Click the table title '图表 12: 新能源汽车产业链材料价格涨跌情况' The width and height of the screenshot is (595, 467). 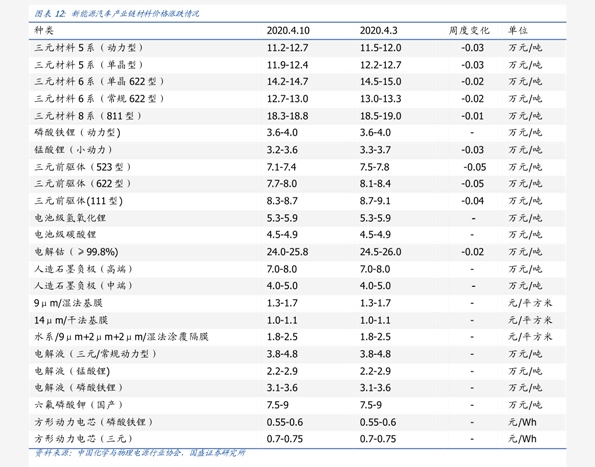point(116,14)
